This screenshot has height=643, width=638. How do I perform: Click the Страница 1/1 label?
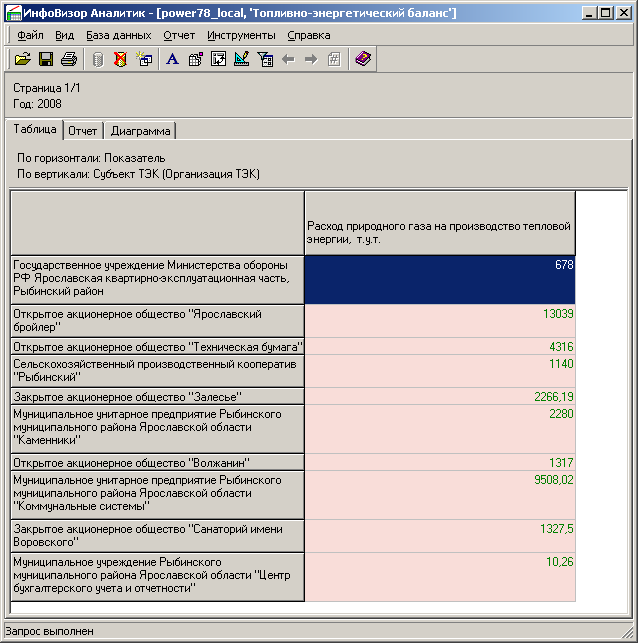click(x=47, y=88)
